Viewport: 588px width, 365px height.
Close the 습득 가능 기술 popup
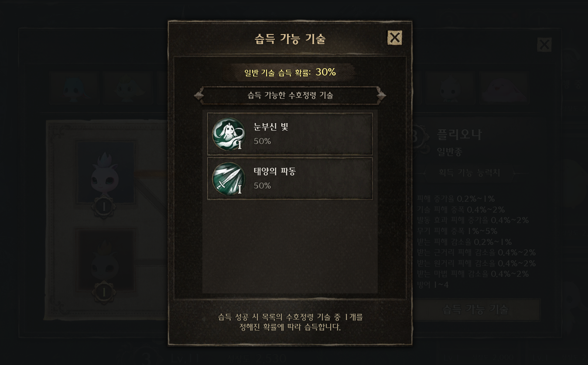(395, 38)
